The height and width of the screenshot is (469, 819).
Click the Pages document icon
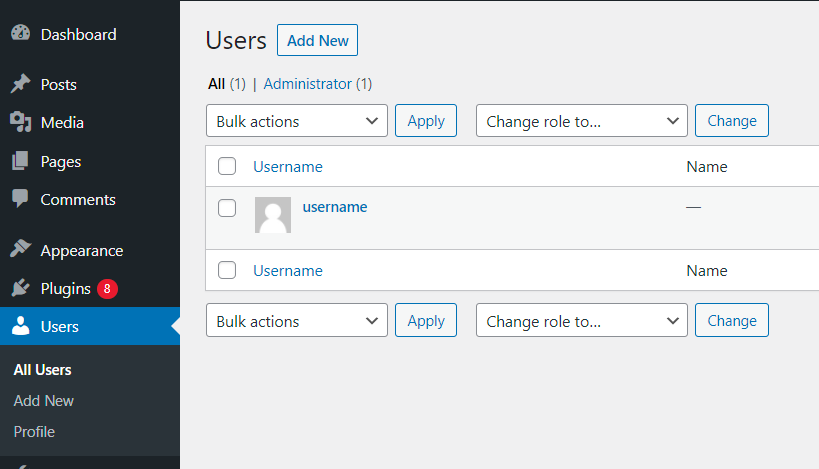tap(20, 161)
